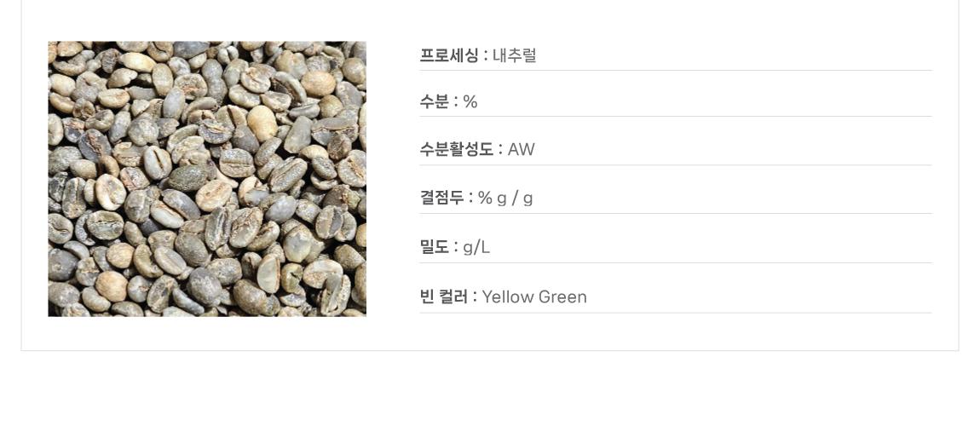Click the g / g text in 결점두 row
The width and height of the screenshot is (980, 426).
[x=515, y=199]
